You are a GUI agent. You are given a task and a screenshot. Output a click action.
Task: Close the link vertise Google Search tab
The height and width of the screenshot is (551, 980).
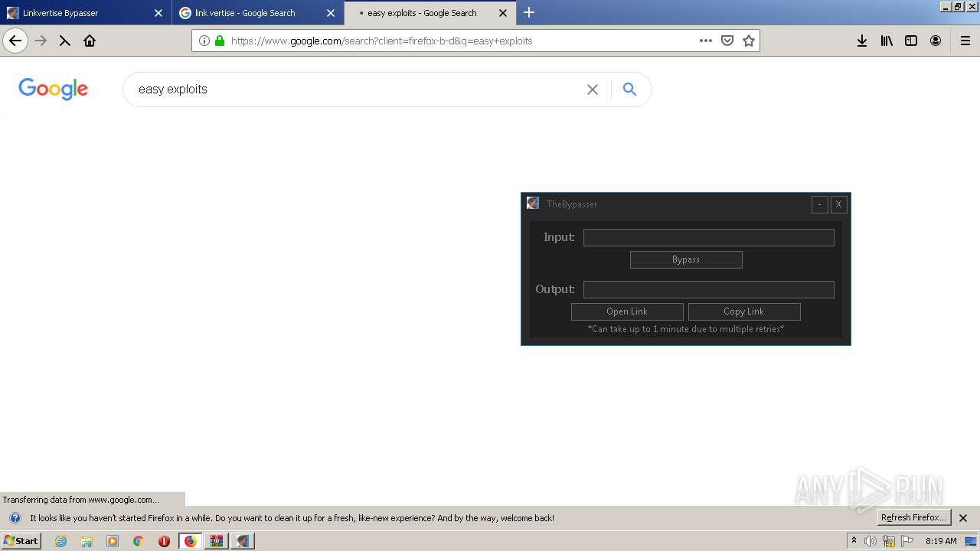tap(331, 13)
